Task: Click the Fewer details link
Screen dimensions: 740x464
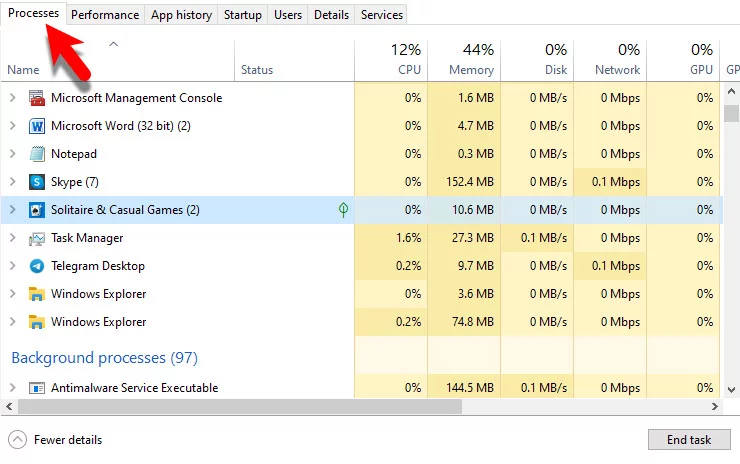Action: tap(68, 440)
